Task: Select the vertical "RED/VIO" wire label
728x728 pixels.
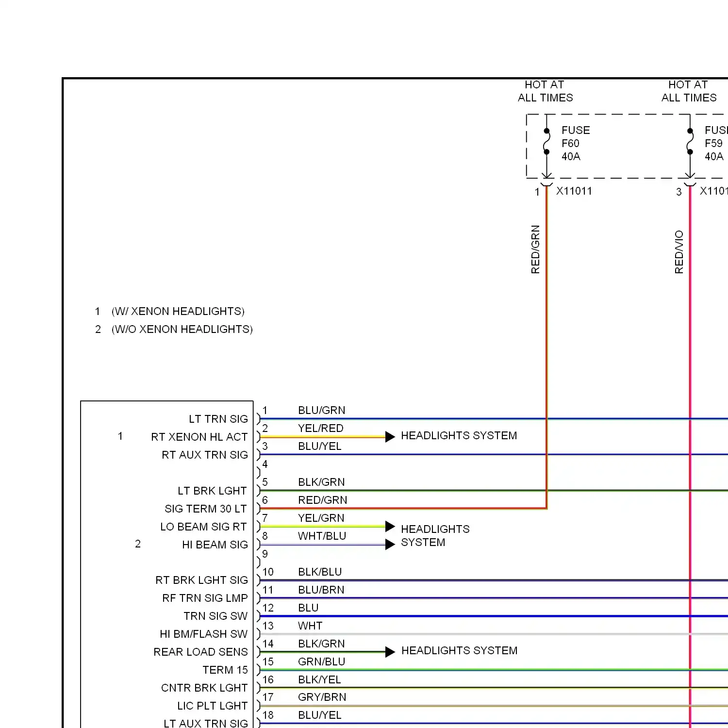Action: [x=679, y=252]
